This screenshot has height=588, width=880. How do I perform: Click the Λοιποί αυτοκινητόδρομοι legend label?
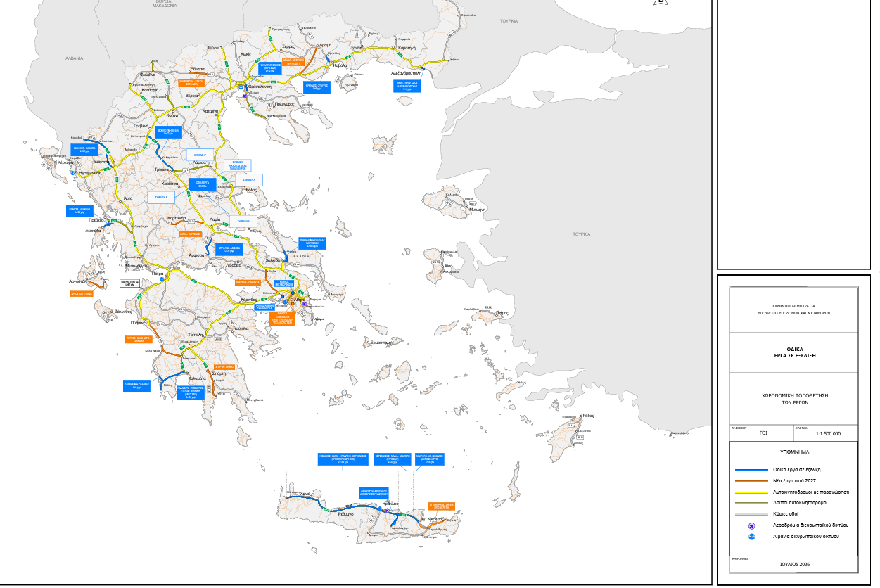click(801, 503)
